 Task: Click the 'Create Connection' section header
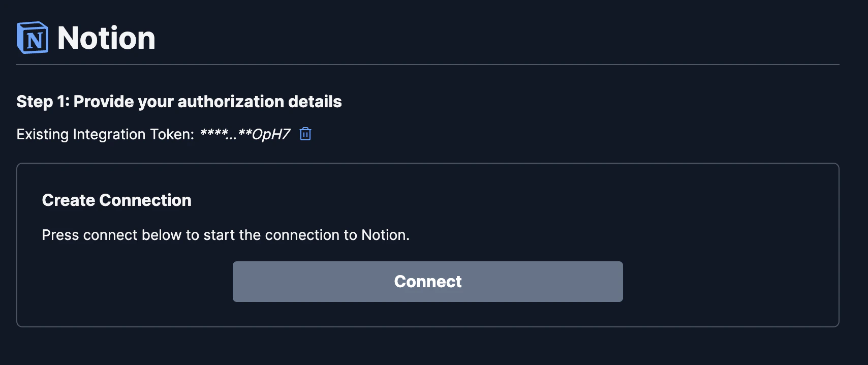click(x=117, y=200)
